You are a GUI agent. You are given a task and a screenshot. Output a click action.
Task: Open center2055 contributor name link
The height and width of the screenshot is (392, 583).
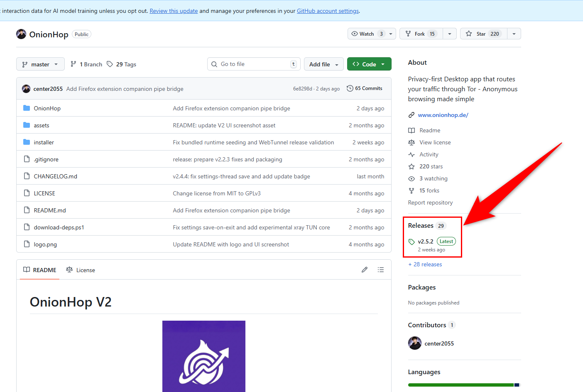click(439, 343)
